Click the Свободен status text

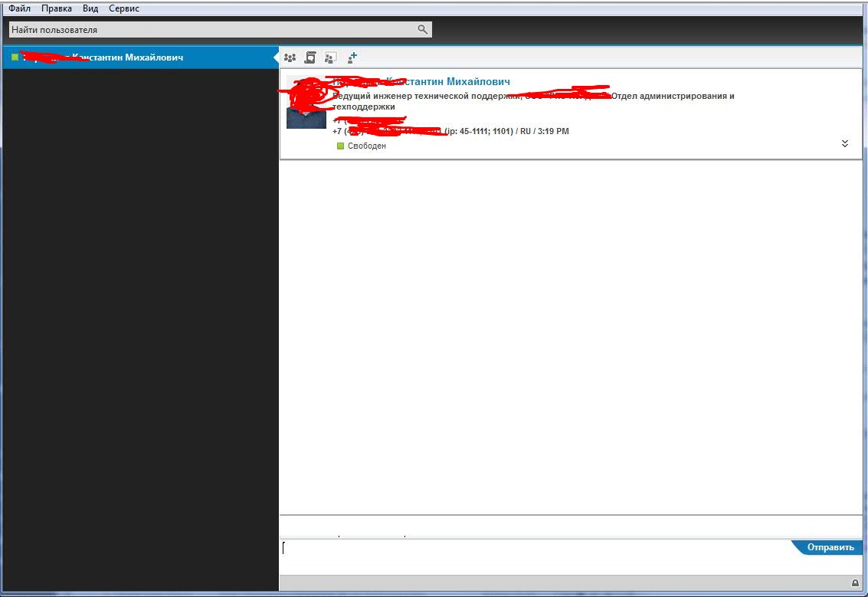366,146
